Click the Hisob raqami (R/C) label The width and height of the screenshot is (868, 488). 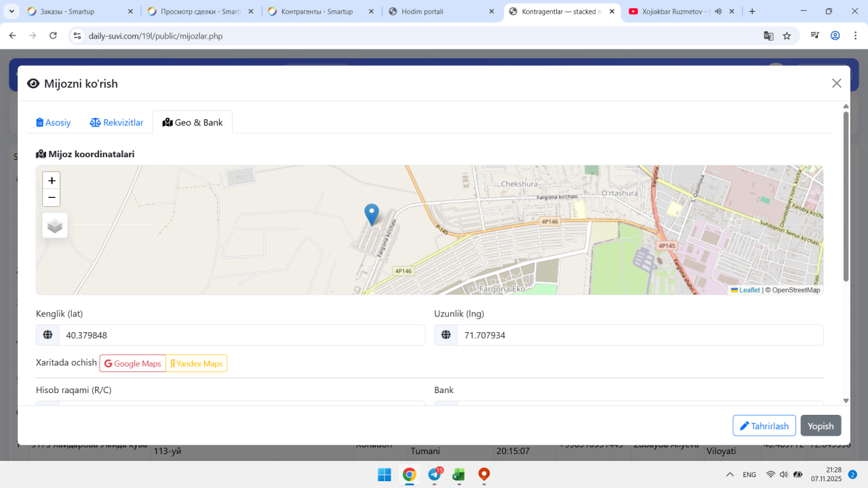pos(74,390)
